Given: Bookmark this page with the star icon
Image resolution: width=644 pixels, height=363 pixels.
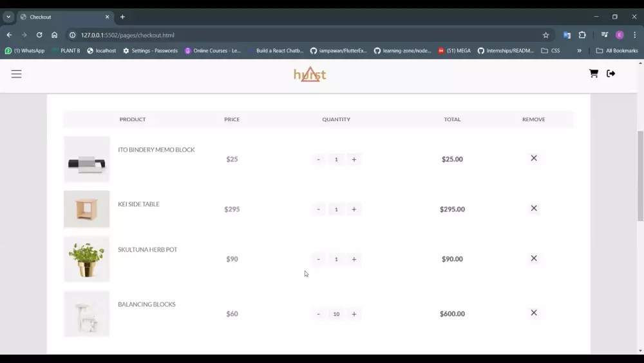Looking at the screenshot, I should coord(545,35).
